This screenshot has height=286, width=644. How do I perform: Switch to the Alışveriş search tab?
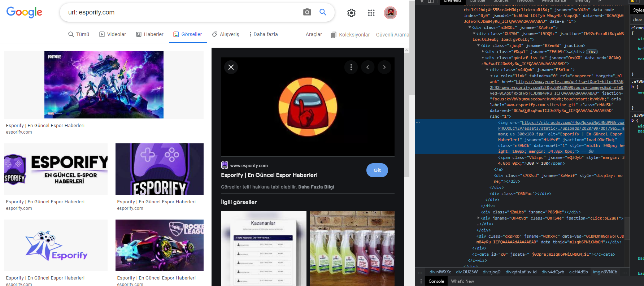(x=226, y=34)
